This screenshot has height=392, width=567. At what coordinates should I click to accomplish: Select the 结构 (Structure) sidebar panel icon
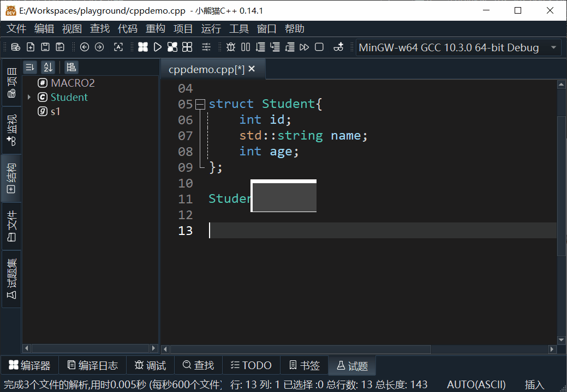pyautogui.click(x=11, y=178)
